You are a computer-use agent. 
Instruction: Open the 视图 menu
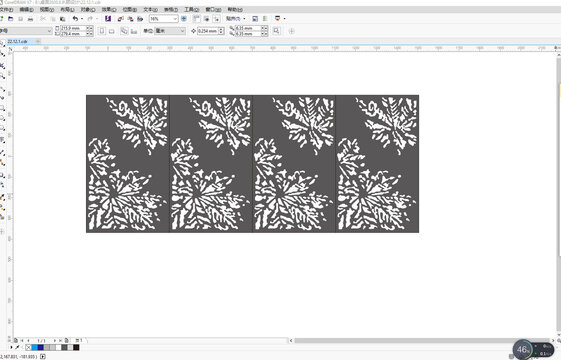(47, 10)
